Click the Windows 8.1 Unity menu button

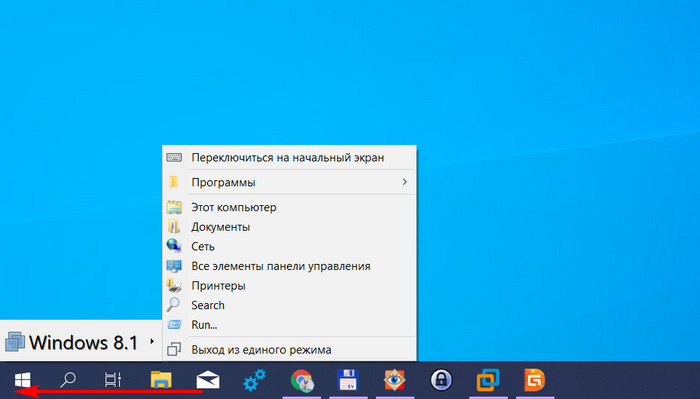pyautogui.click(x=80, y=342)
